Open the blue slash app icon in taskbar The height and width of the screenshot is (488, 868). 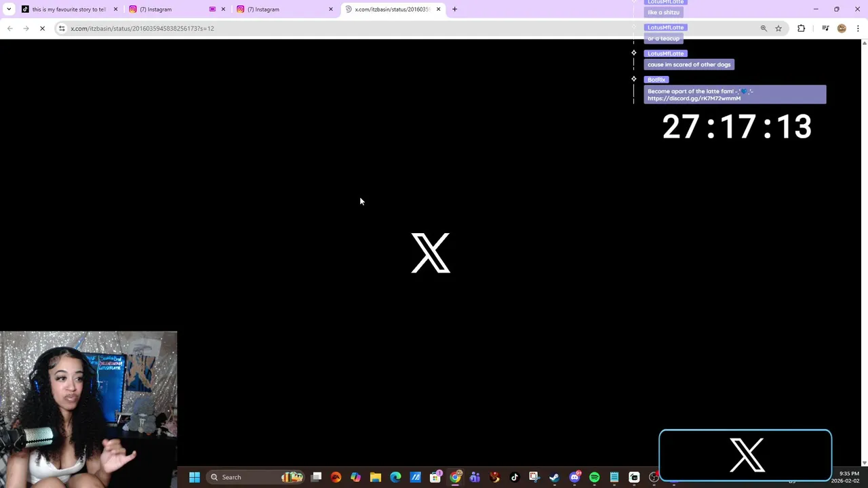pos(415,477)
